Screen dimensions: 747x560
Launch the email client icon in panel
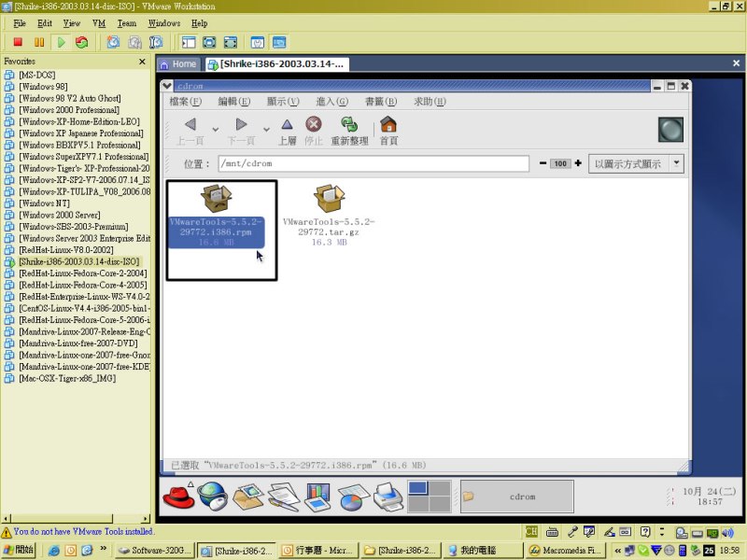[248, 497]
